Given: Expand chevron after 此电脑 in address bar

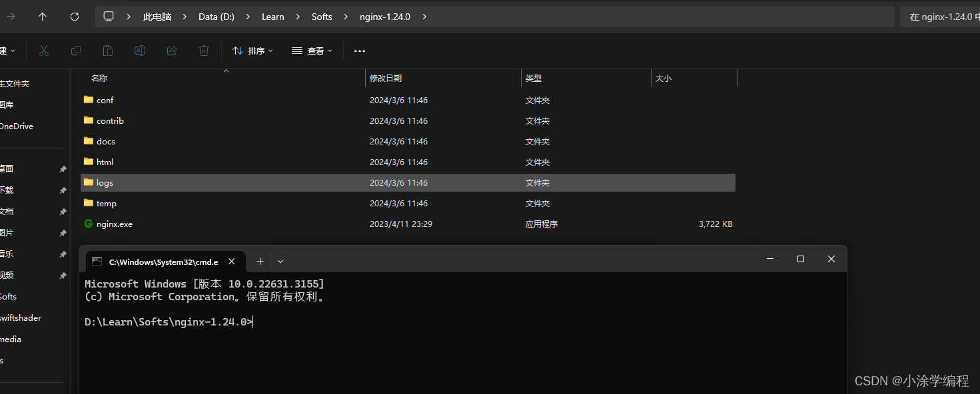Looking at the screenshot, I should click(185, 17).
